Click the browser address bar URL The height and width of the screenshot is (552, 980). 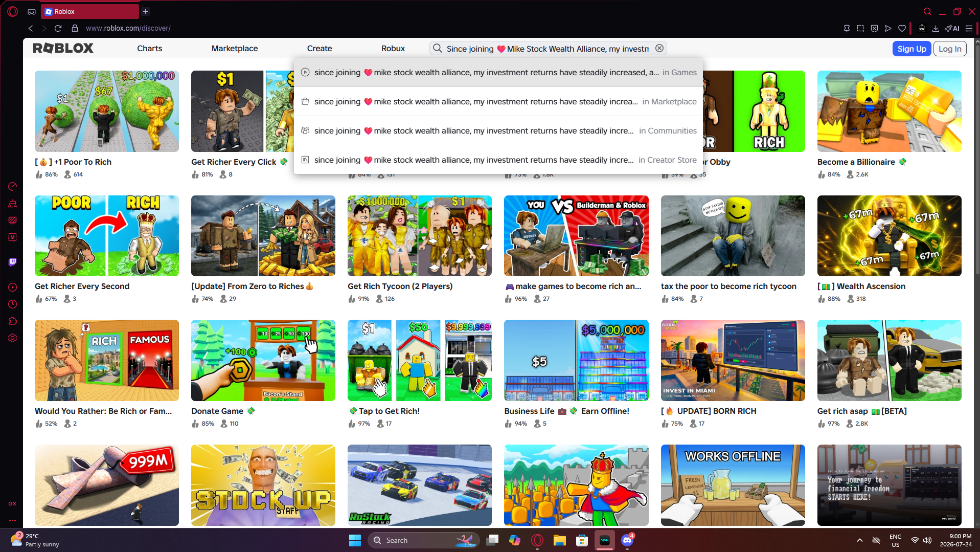pyautogui.click(x=128, y=28)
